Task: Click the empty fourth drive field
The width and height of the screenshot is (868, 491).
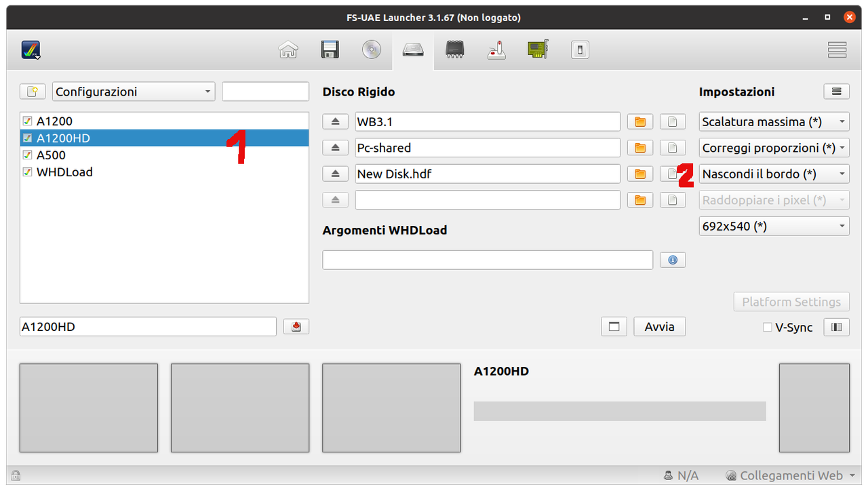Action: coord(488,200)
